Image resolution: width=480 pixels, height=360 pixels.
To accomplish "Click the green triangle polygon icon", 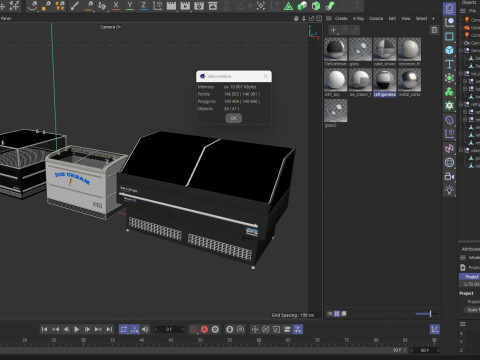I will pyautogui.click(x=288, y=6).
